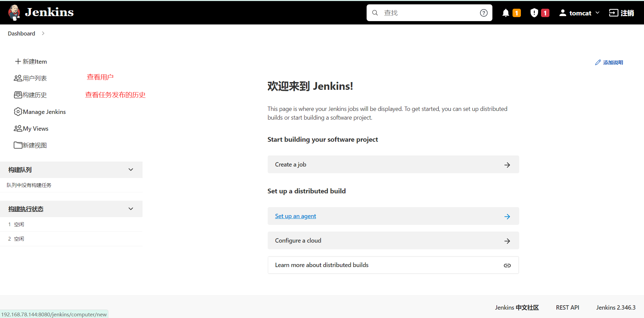Screen dimensions: 644x318
Task: Open notifications bell icon
Action: [506, 13]
